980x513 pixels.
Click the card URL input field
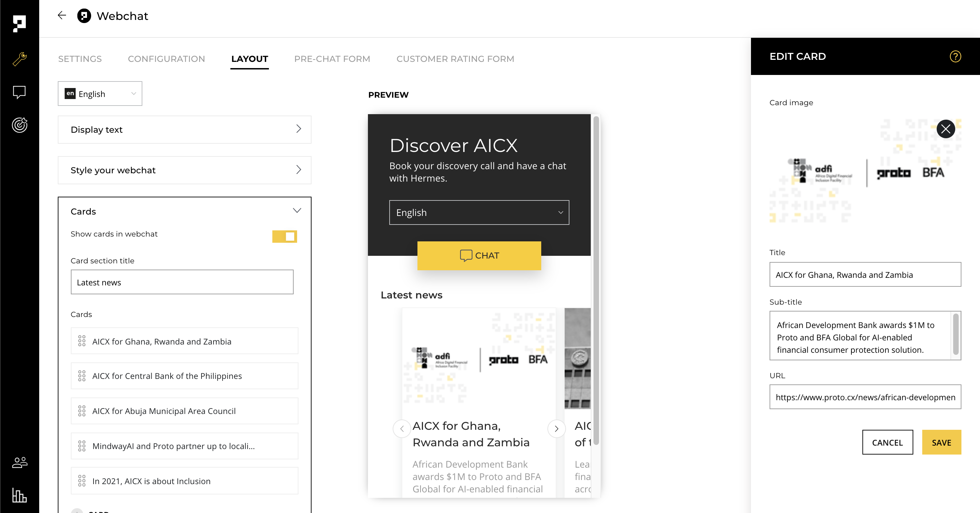tap(865, 397)
